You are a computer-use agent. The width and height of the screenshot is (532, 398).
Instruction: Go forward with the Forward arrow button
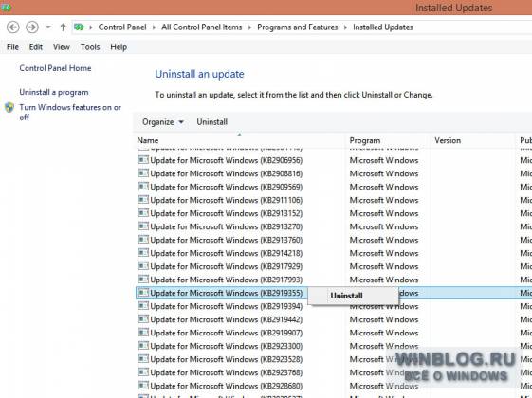(32, 27)
